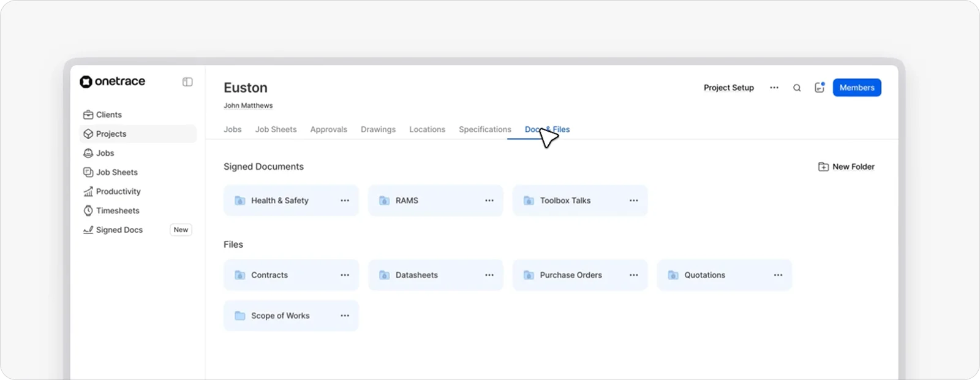The image size is (980, 380).
Task: Open RAMS folder options menu
Action: 489,200
